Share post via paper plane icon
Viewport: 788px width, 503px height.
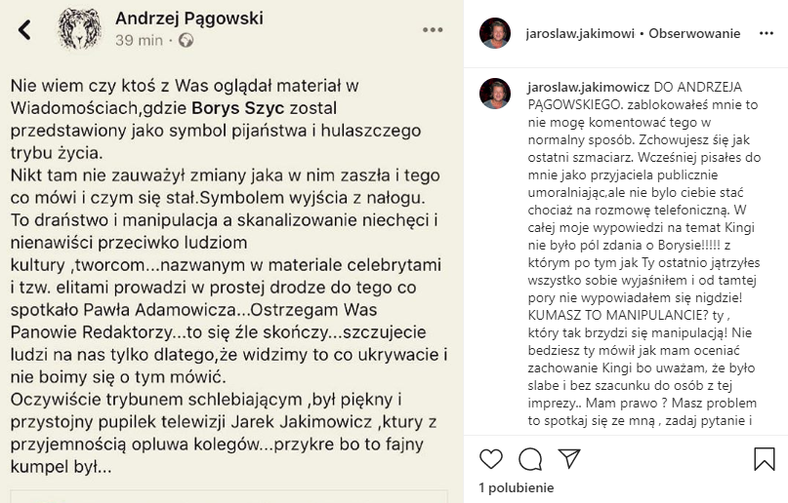(569, 459)
